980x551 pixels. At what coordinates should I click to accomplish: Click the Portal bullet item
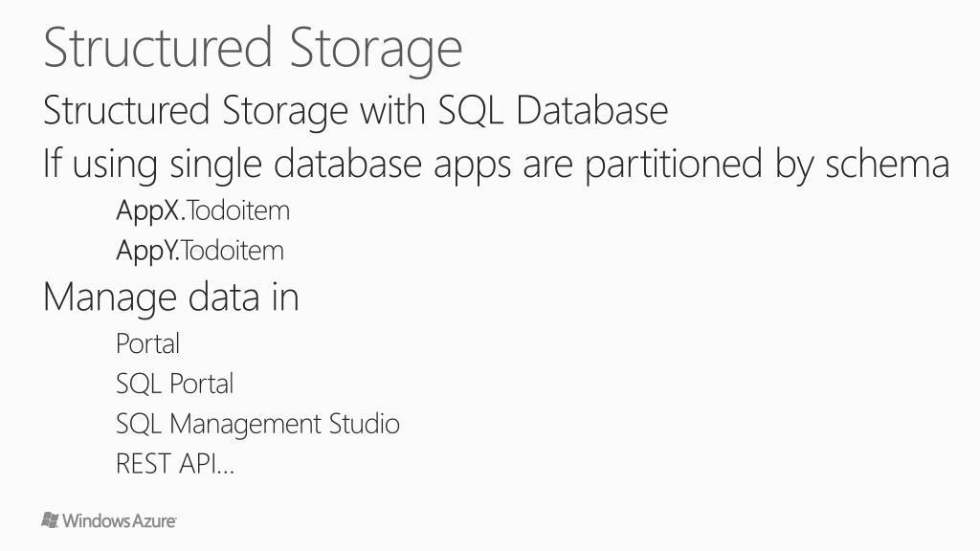tap(148, 343)
